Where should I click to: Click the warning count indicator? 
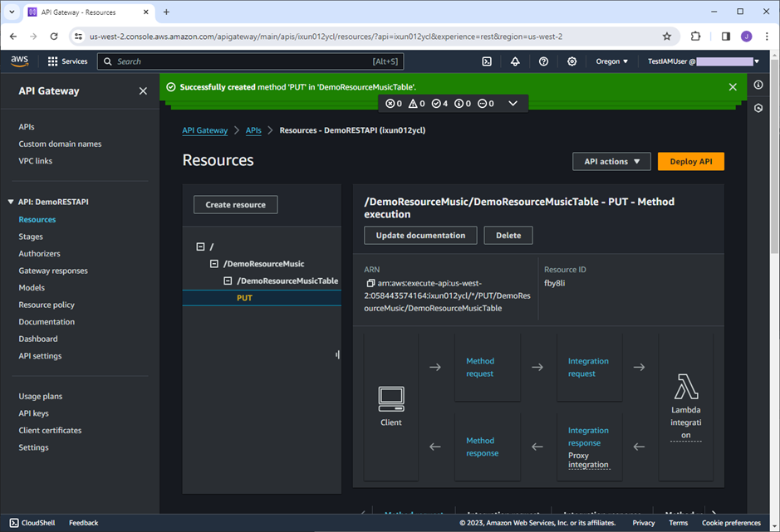(416, 104)
